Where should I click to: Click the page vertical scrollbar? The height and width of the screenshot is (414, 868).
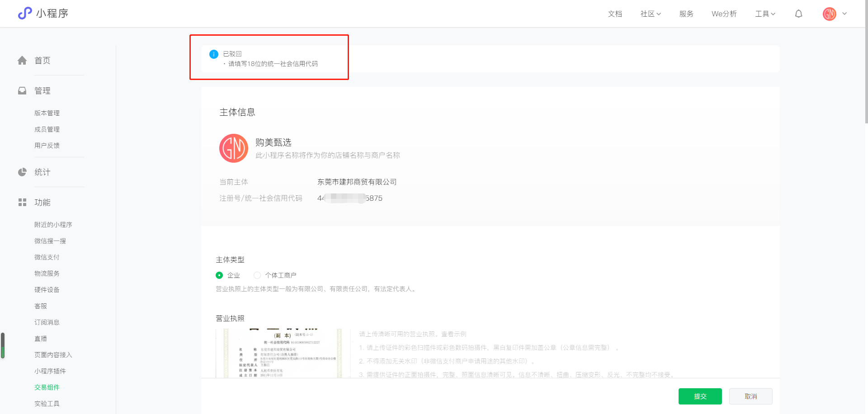tap(866, 61)
